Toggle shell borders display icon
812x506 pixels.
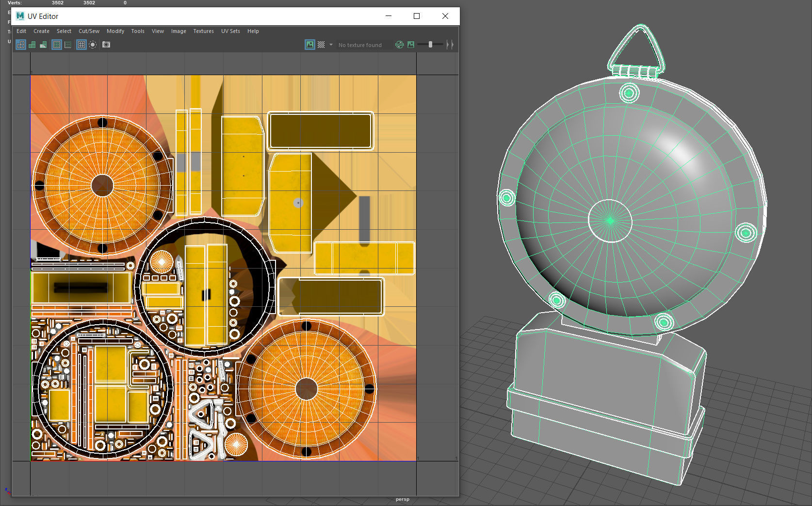(x=68, y=45)
